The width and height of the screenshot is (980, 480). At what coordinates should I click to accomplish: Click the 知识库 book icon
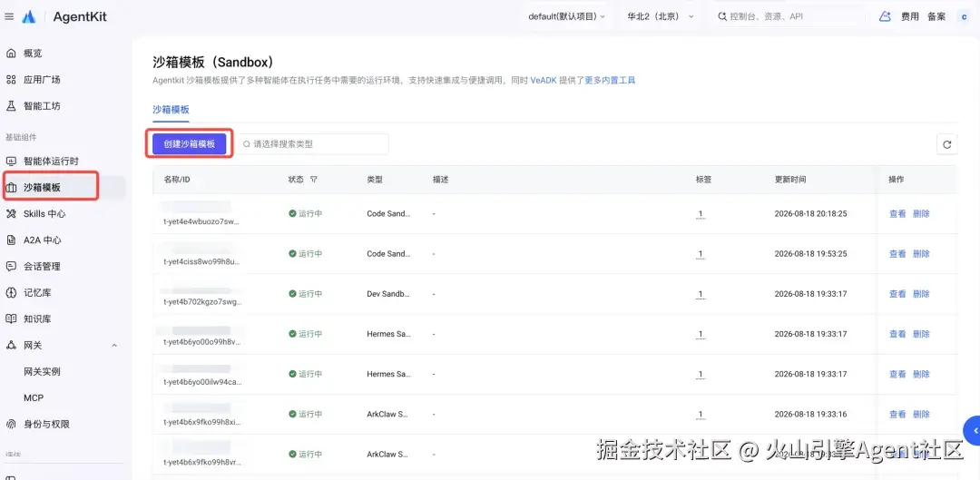(x=11, y=318)
